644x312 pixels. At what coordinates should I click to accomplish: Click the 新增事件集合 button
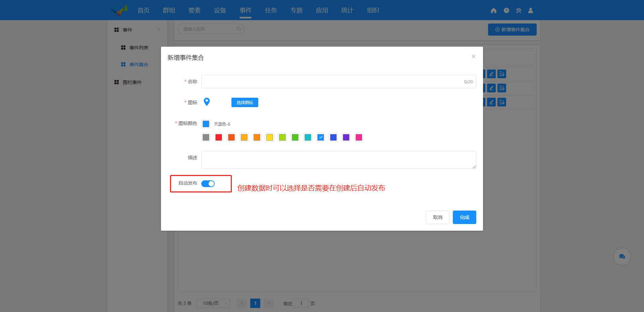pyautogui.click(x=512, y=30)
